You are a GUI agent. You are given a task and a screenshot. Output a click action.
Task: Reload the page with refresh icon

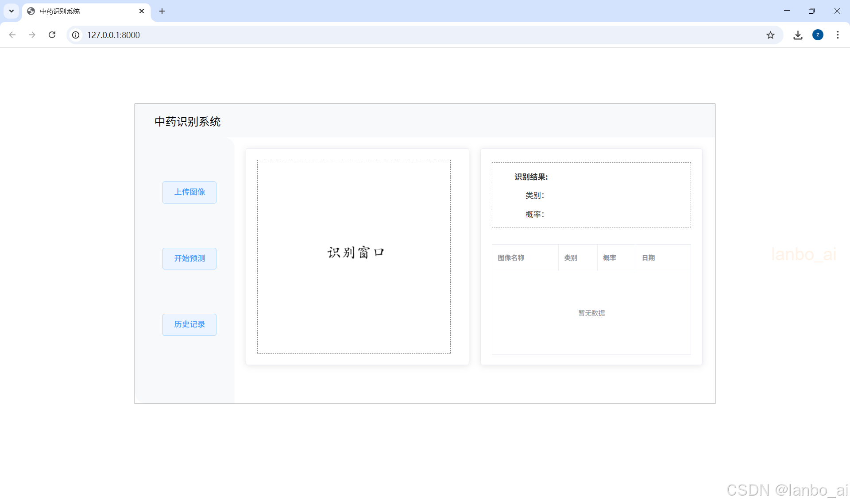coord(52,35)
